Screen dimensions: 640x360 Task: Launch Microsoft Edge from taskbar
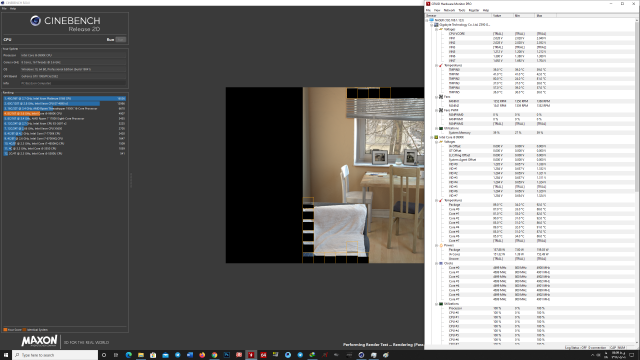click(x=129, y=355)
